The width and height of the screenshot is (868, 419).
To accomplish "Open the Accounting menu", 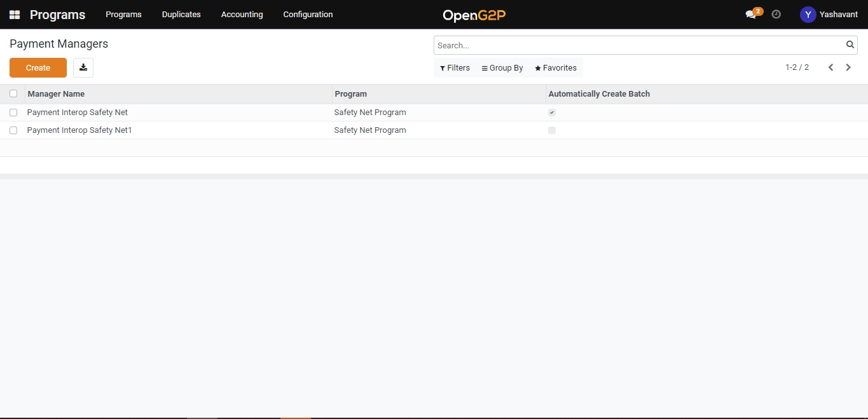I will (242, 15).
